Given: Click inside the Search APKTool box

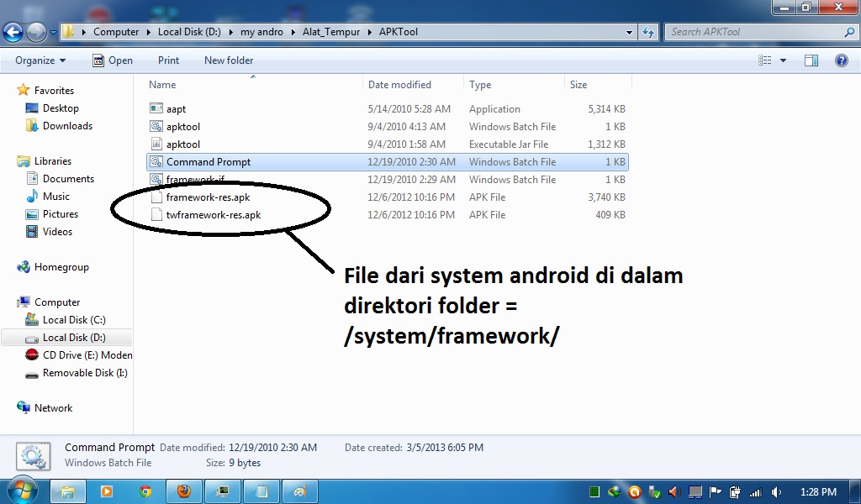Looking at the screenshot, I should point(757,31).
